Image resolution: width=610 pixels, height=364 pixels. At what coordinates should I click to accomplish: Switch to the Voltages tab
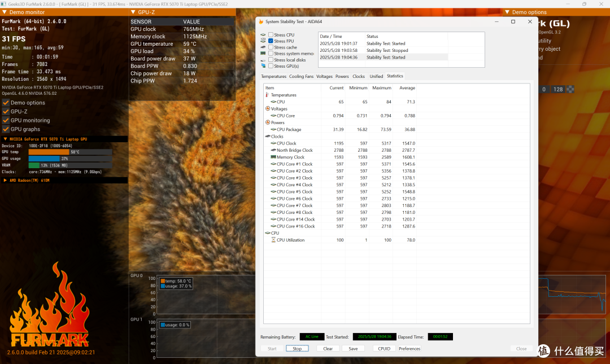click(324, 76)
